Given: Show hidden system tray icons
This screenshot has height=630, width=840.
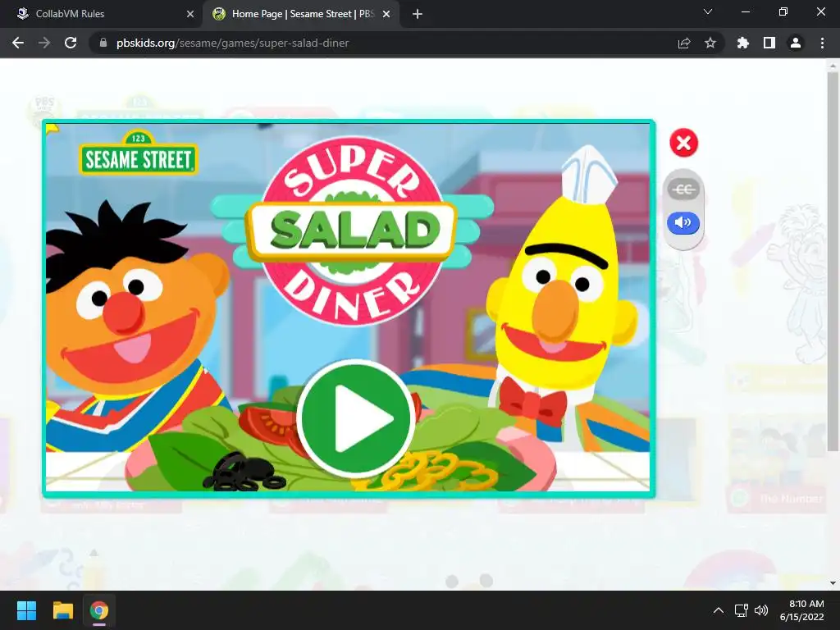Looking at the screenshot, I should 719,610.
